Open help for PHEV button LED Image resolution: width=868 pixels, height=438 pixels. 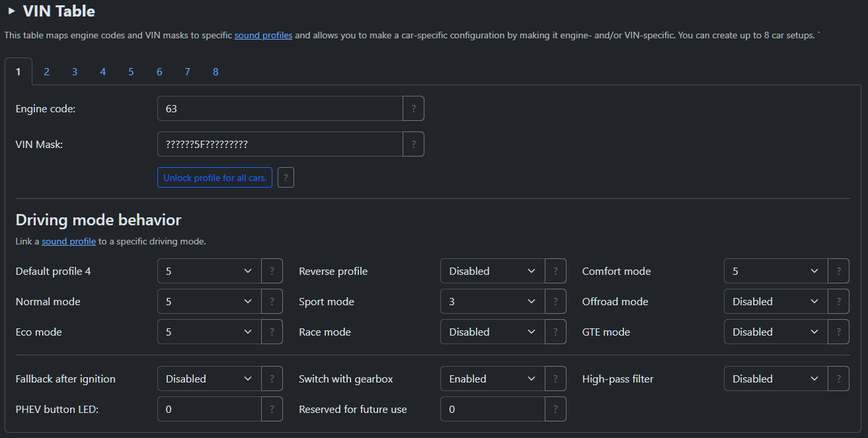272,409
